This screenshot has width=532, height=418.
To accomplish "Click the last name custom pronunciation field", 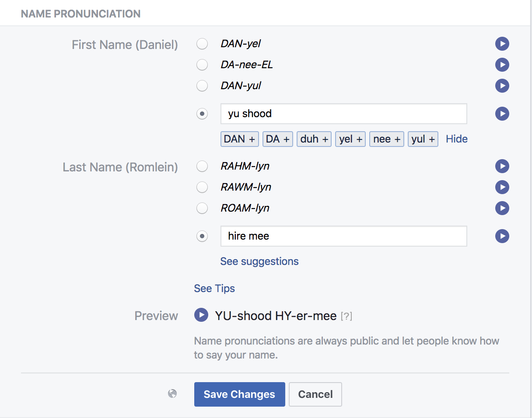I will tap(343, 236).
